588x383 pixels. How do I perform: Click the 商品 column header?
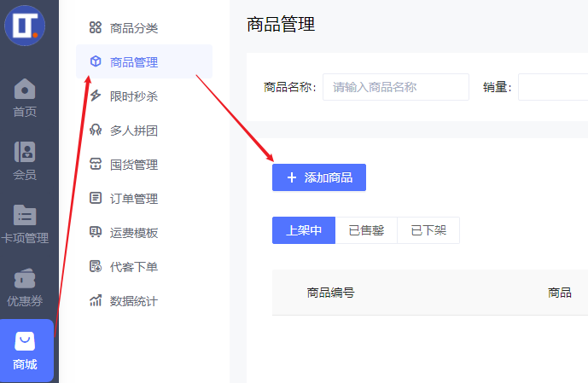(560, 293)
